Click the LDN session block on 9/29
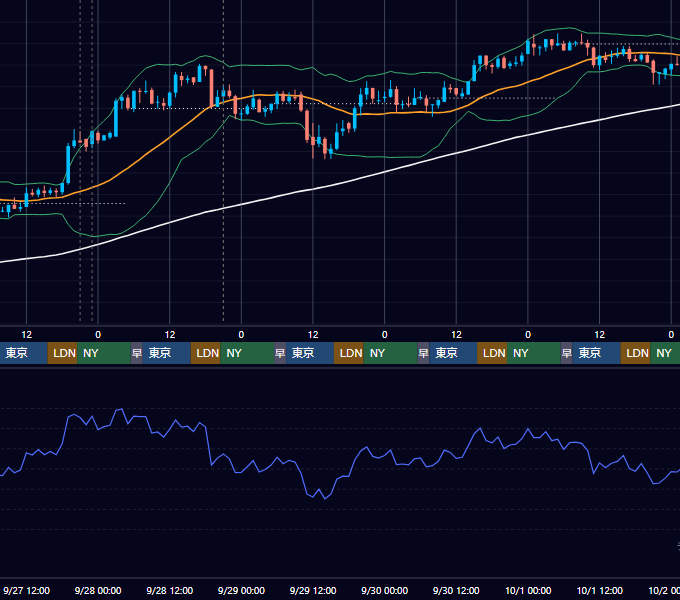 click(349, 353)
